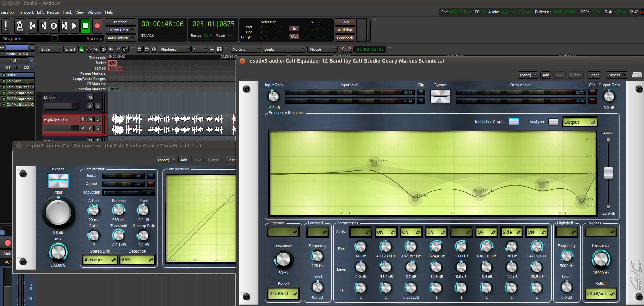Click the Ø1 phase invert button

coord(8,67)
